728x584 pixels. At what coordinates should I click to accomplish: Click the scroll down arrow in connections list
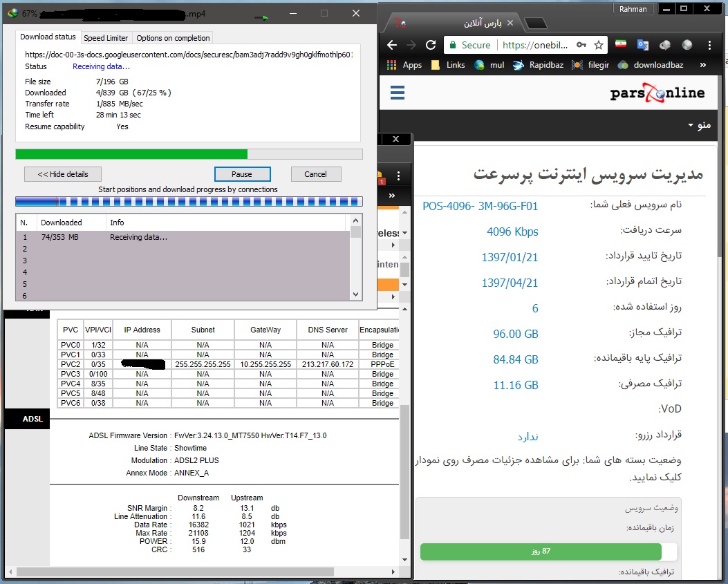[x=355, y=294]
